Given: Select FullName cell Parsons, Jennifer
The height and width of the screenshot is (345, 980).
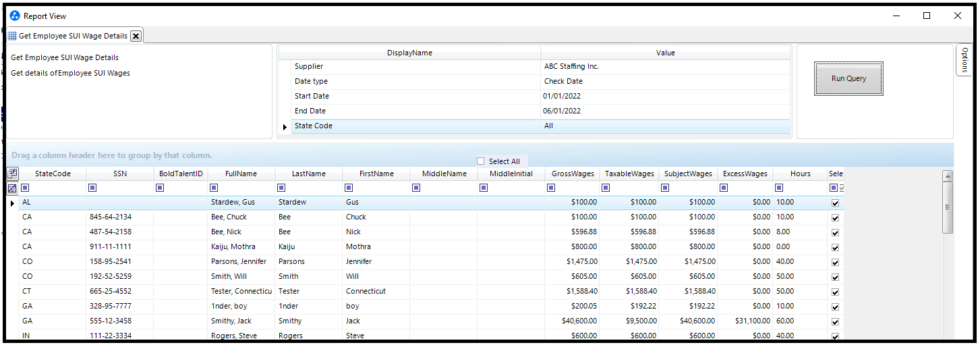Looking at the screenshot, I should 241,262.
